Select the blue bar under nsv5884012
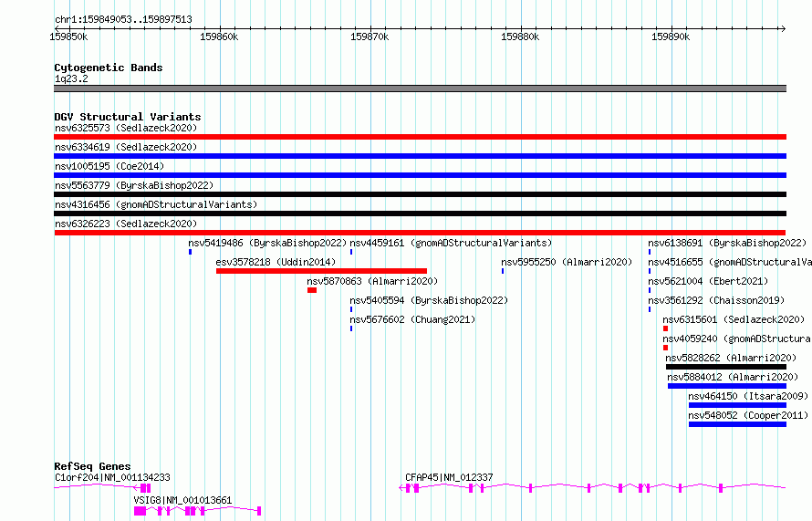 click(727, 386)
